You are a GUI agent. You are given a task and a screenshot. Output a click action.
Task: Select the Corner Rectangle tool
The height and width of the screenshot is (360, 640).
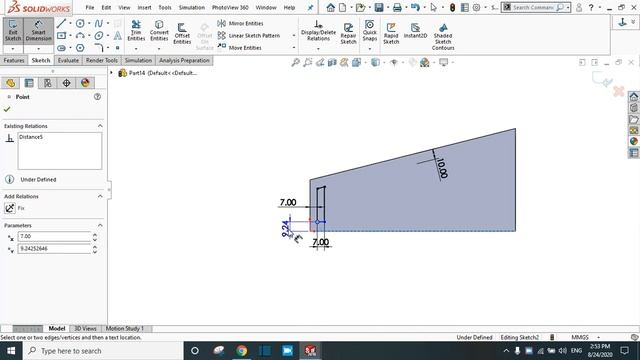point(61,36)
